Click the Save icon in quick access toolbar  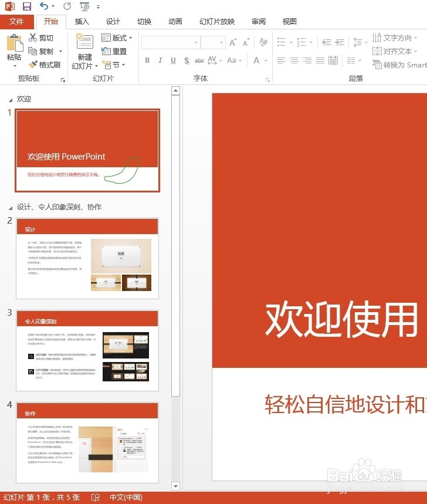[x=27, y=6]
